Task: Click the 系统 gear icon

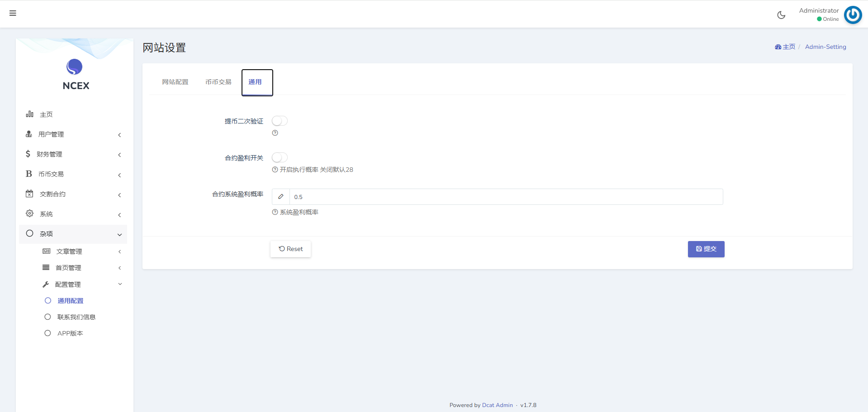Action: (x=29, y=213)
